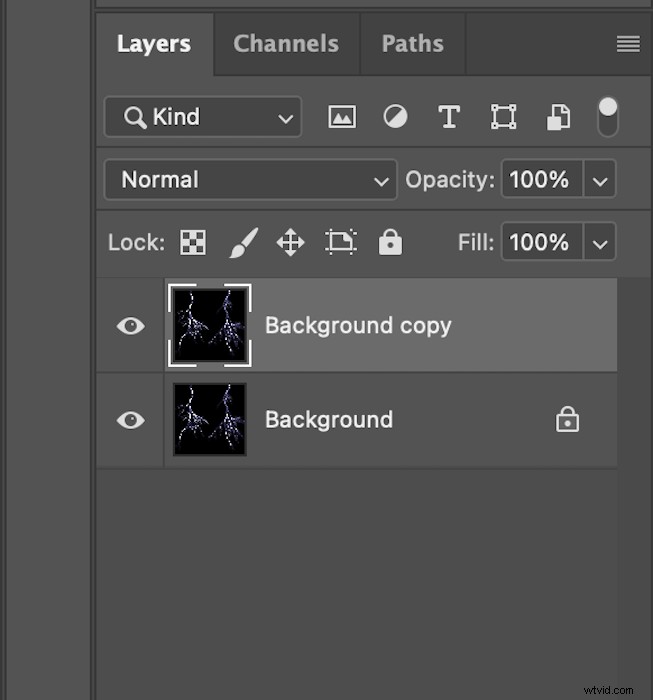Viewport: 653px width, 700px height.
Task: Switch to the Channels tab
Action: 286,44
